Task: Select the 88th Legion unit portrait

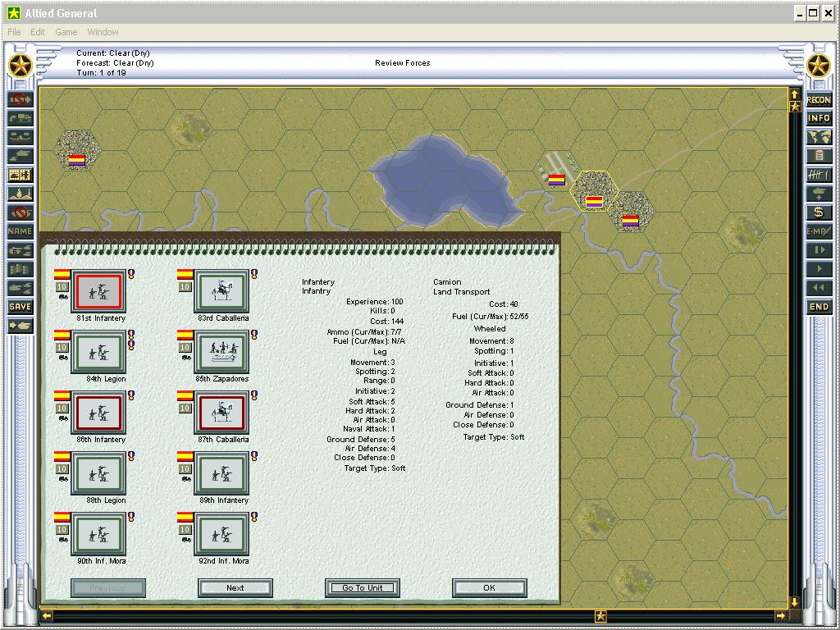Action: click(98, 473)
